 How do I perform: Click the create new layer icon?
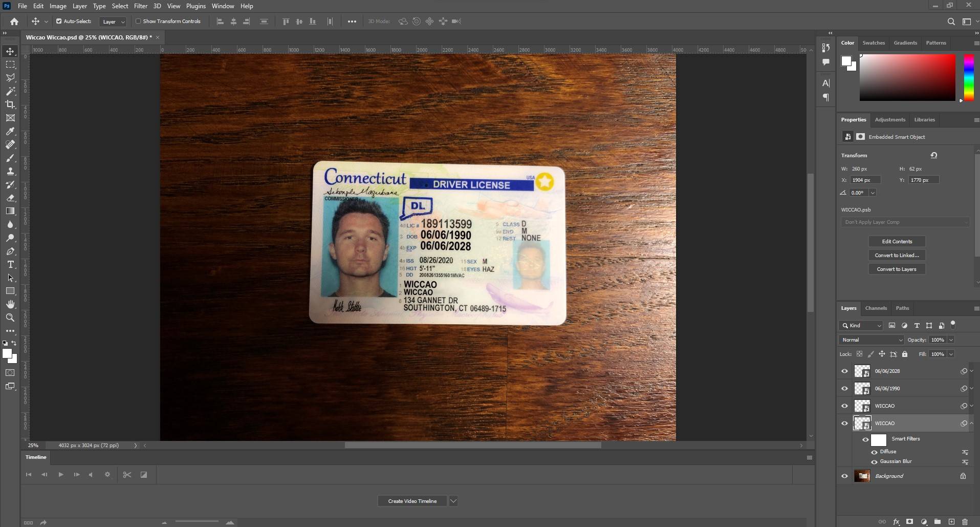(951, 522)
